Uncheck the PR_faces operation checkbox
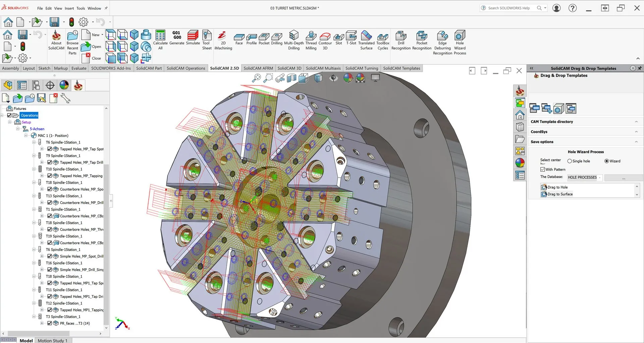The image size is (644, 343). tap(50, 323)
